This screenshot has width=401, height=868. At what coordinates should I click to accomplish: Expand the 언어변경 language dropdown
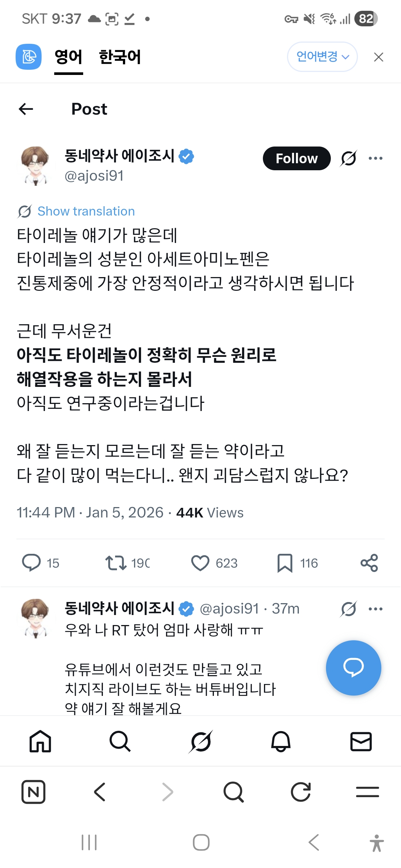pos(322,57)
